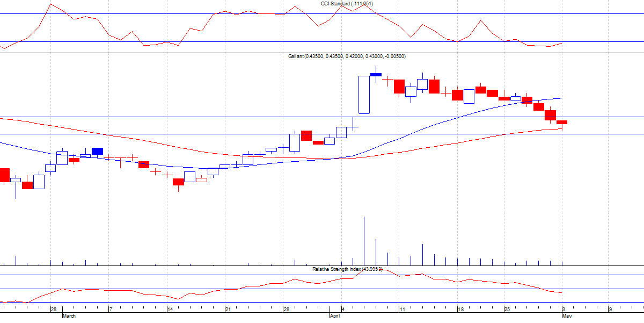The width and height of the screenshot is (644, 323).
Task: Click date label 25 on time axis
Action: (507, 310)
